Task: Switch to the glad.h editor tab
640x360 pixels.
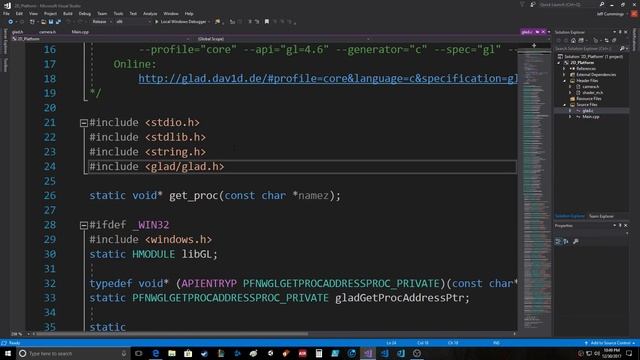Action: (18, 32)
